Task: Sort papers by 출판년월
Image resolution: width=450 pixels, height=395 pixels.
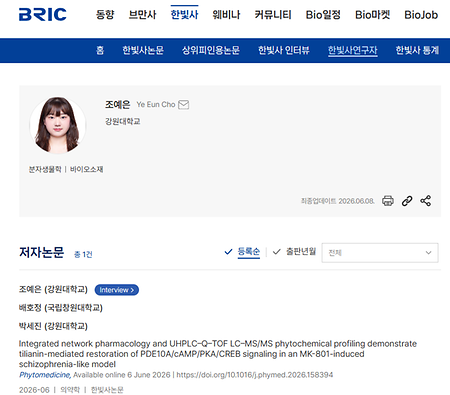Action: (x=301, y=252)
